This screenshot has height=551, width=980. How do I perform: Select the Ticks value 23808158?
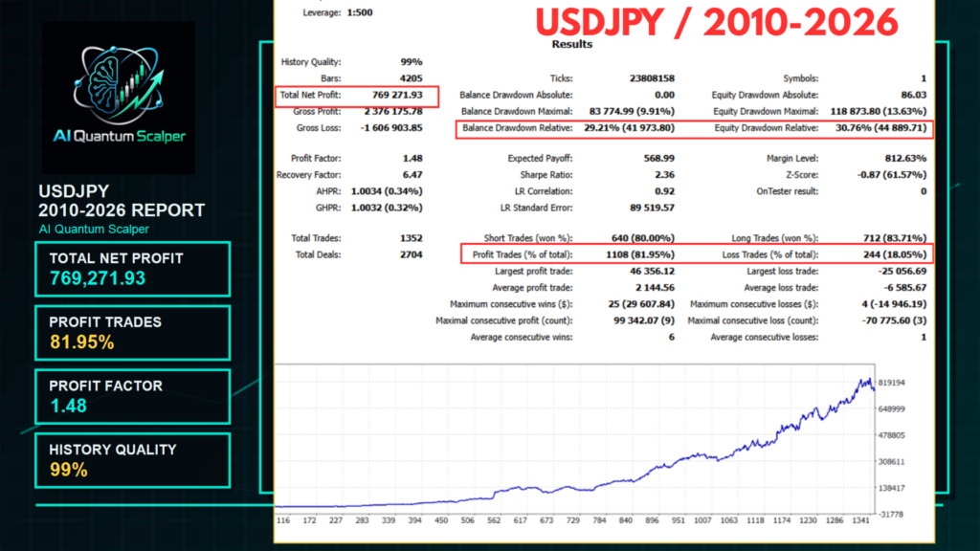pos(652,78)
